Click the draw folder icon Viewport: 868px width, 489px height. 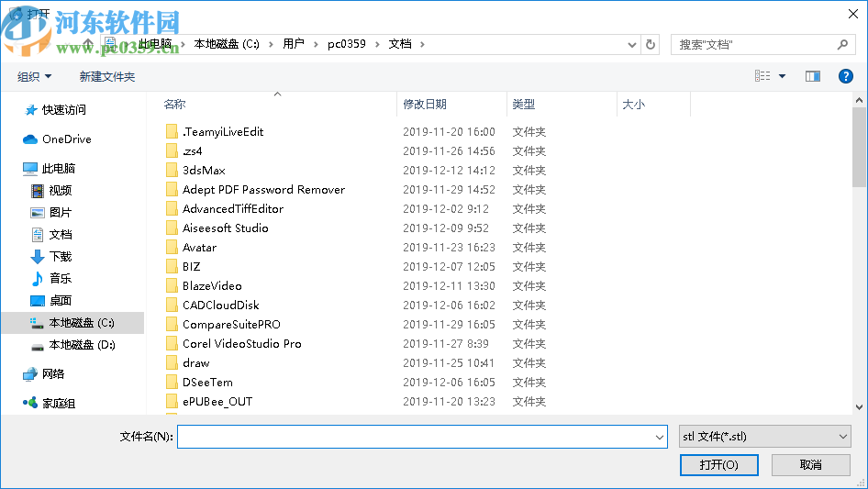(172, 362)
